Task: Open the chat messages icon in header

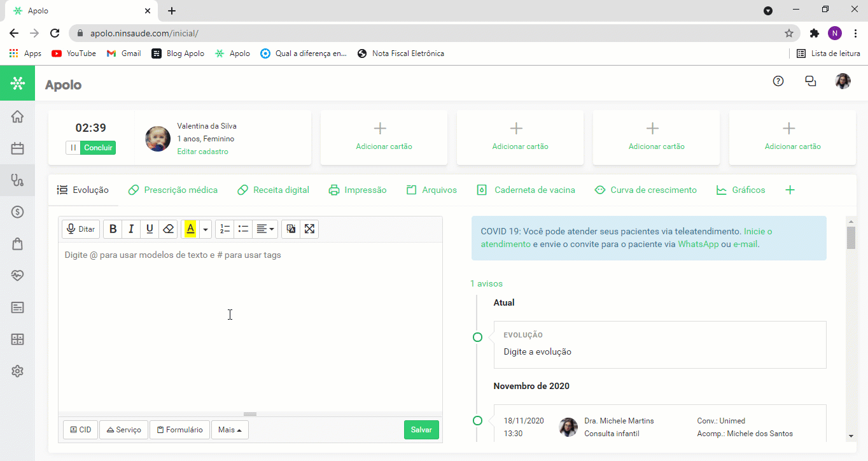Action: tap(810, 81)
